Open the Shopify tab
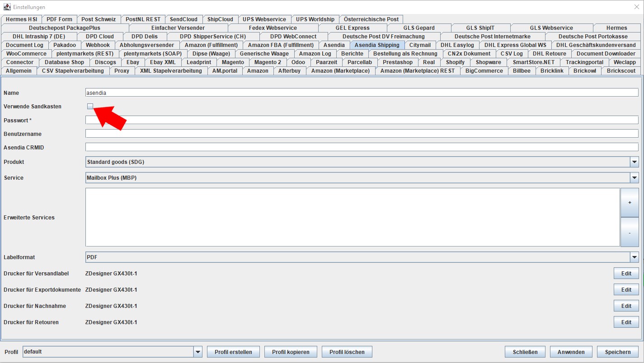 (x=455, y=62)
